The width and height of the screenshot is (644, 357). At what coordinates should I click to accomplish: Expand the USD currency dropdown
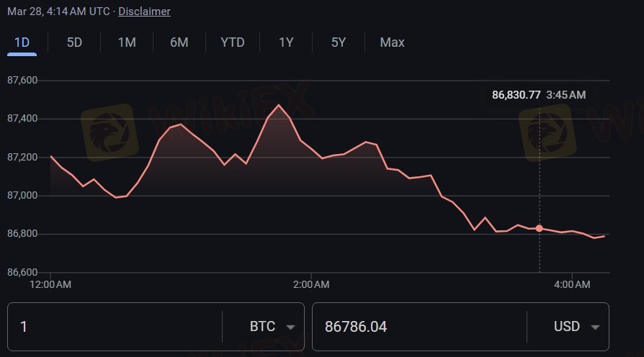[x=576, y=327]
